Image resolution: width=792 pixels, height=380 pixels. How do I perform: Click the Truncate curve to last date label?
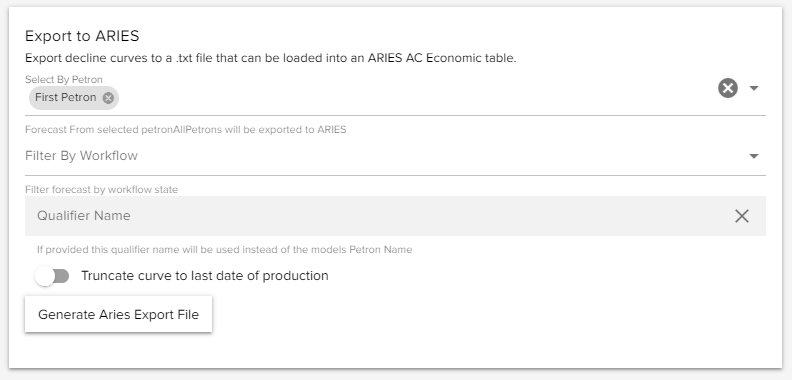205,276
